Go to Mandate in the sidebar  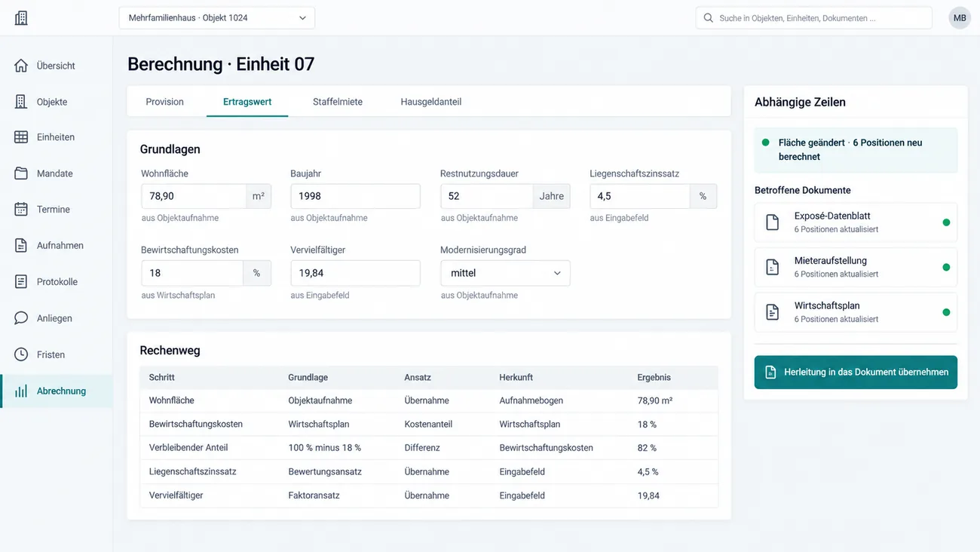[x=56, y=173]
